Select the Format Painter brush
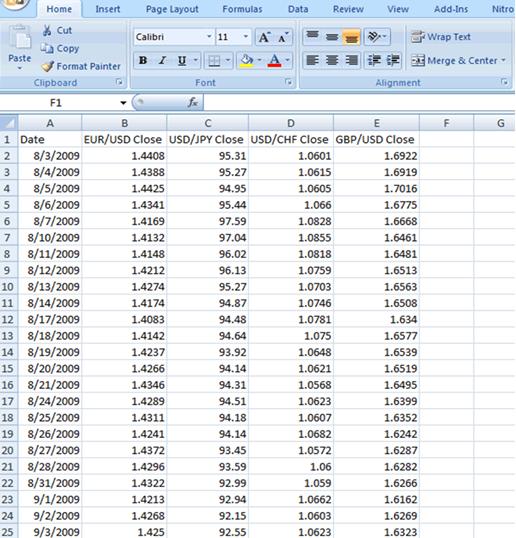The height and width of the screenshot is (538, 516). coord(47,66)
